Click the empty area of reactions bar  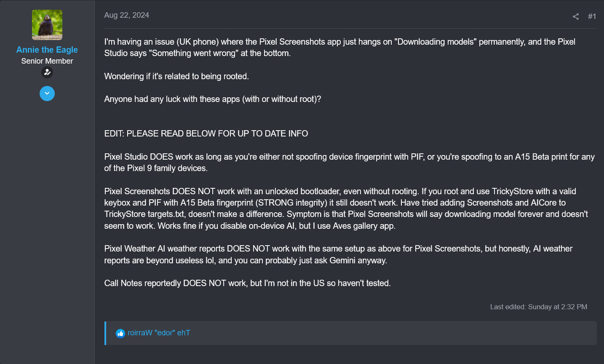coord(379,333)
